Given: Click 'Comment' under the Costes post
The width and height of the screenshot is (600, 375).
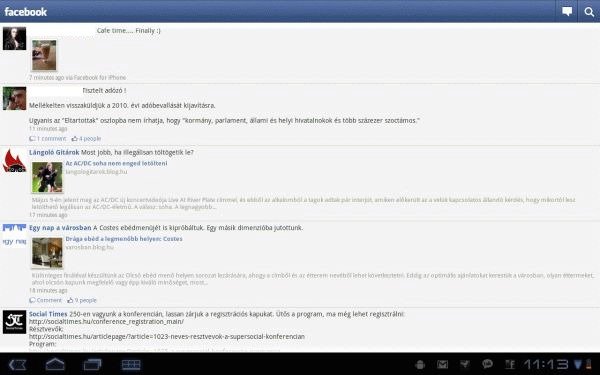Looking at the screenshot, I should point(45,300).
